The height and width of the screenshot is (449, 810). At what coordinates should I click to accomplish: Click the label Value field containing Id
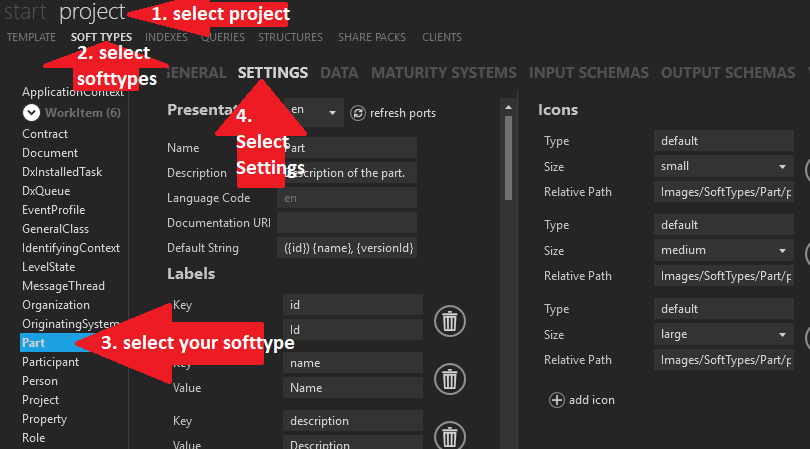353,330
